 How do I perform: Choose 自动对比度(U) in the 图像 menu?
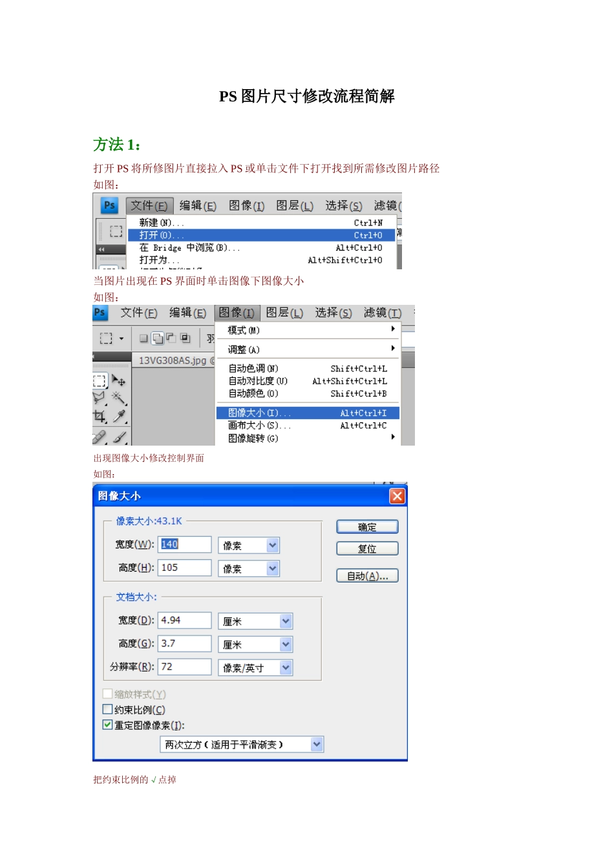pos(309,381)
